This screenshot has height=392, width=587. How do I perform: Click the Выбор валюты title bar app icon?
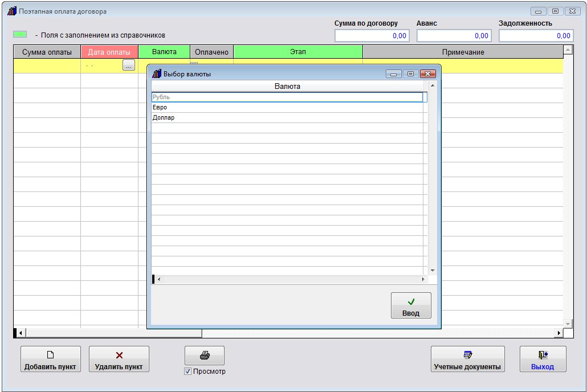157,73
